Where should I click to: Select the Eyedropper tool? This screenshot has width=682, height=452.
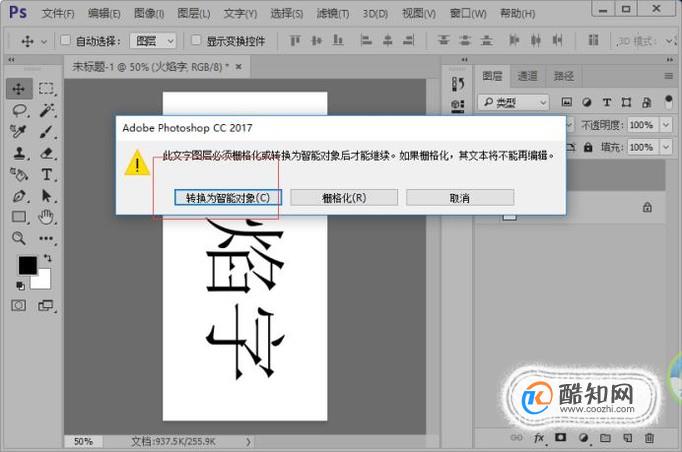coord(19,131)
